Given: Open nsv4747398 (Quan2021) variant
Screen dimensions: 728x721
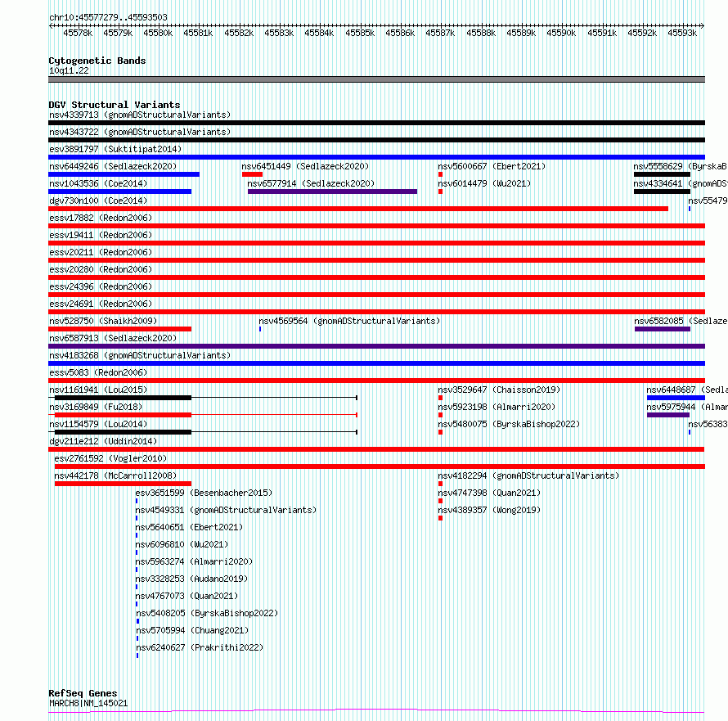Looking at the screenshot, I should coord(489,493).
